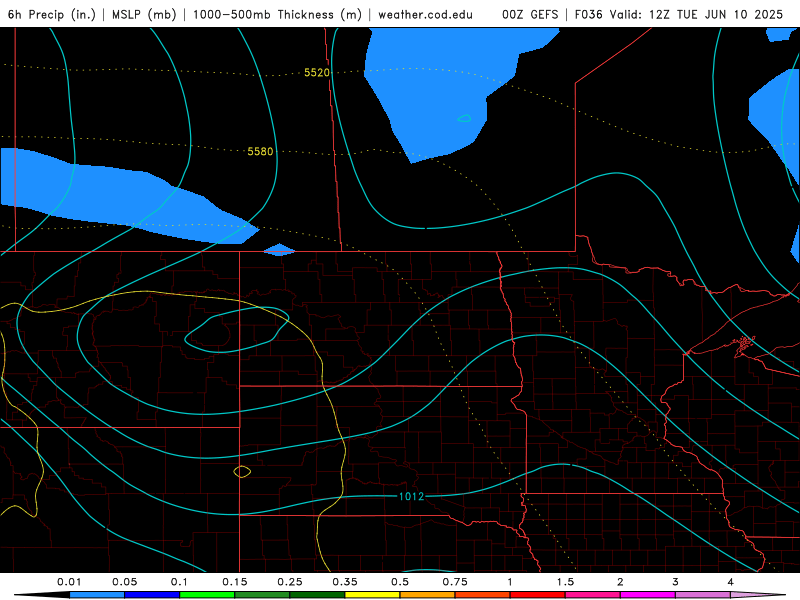Click the weather.cod.edu source text
800x600 pixels.
425,14
